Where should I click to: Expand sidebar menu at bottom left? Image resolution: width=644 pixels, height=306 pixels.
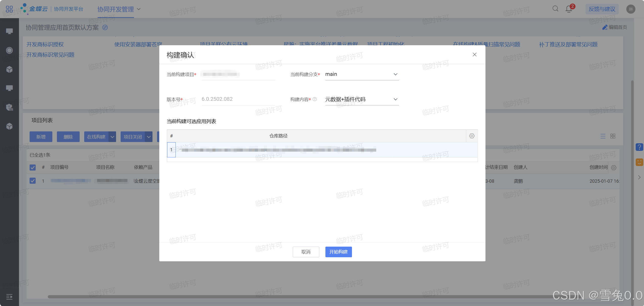pos(9,297)
